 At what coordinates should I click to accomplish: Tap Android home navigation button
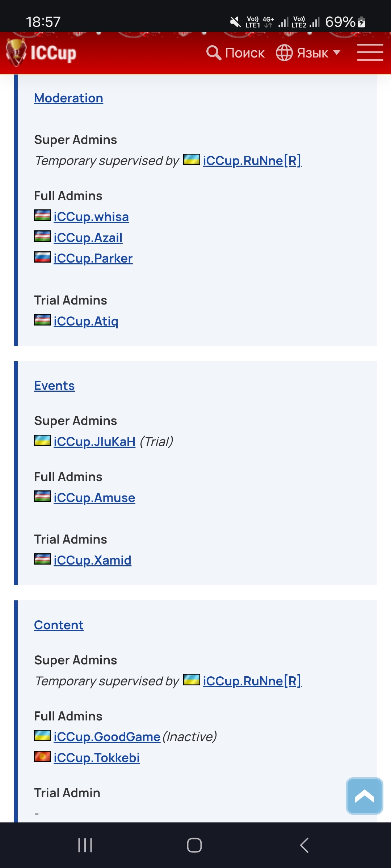194,845
